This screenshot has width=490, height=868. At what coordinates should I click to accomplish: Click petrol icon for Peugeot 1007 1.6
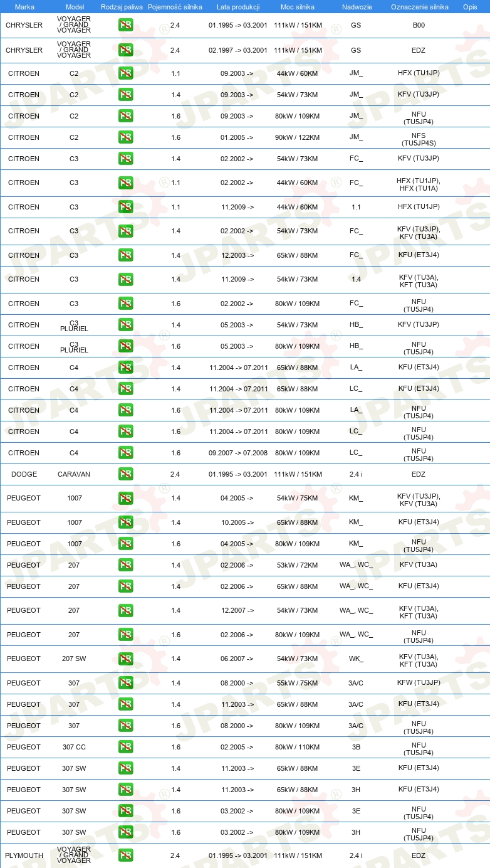125,544
